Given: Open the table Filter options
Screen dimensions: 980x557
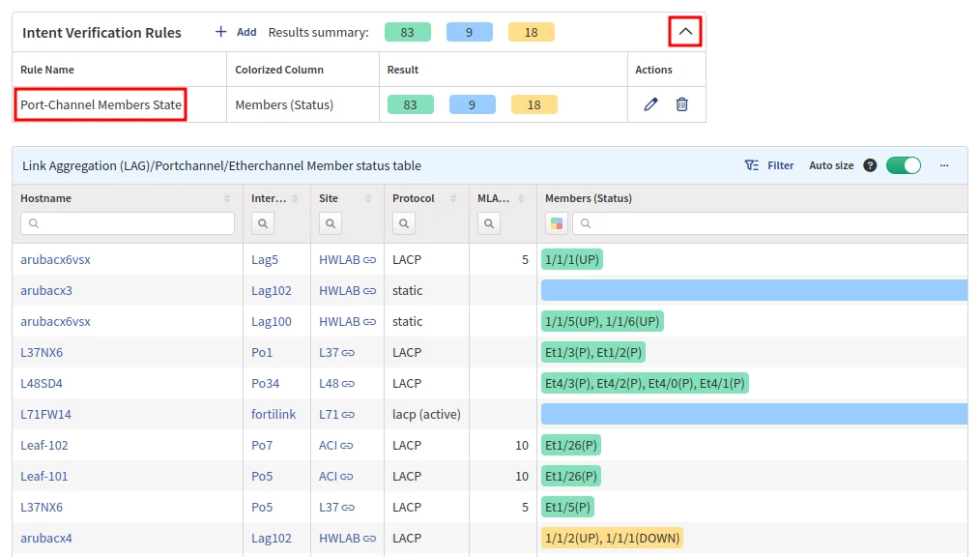Looking at the screenshot, I should coord(769,165).
